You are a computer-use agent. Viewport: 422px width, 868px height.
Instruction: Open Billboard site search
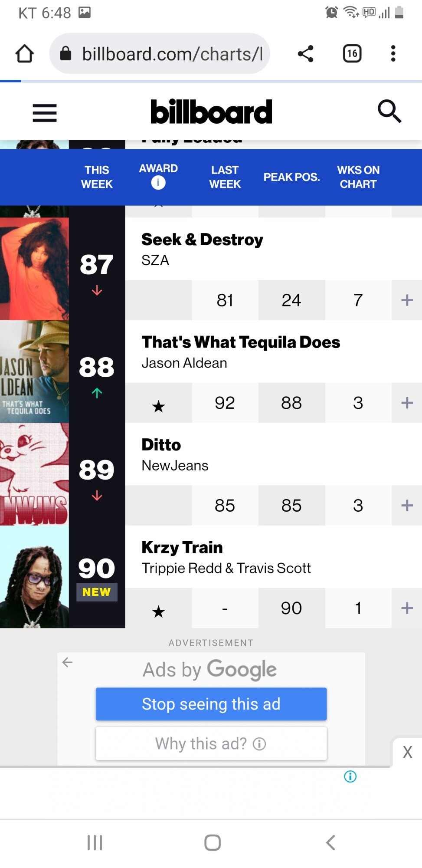point(389,112)
